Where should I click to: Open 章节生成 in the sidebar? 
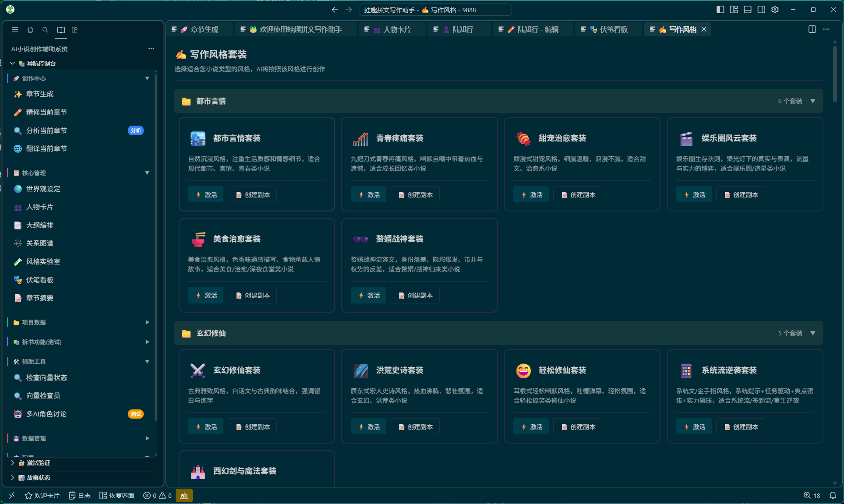point(78,94)
